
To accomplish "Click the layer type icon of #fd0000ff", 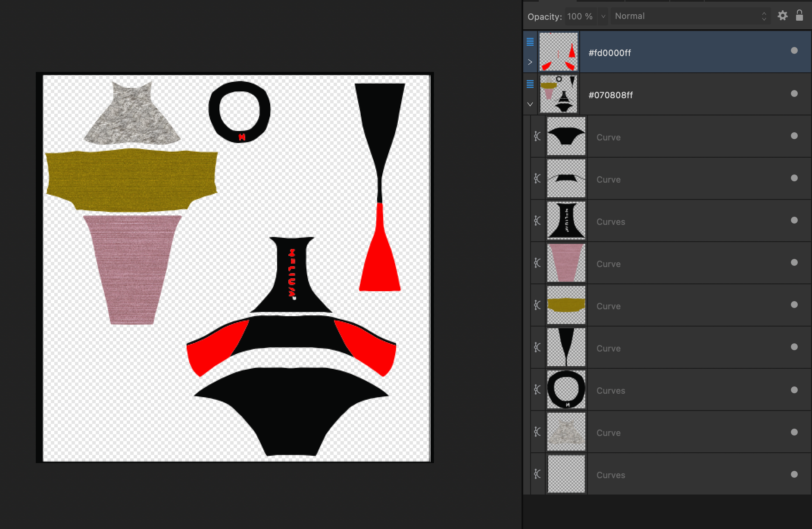I will coord(530,42).
